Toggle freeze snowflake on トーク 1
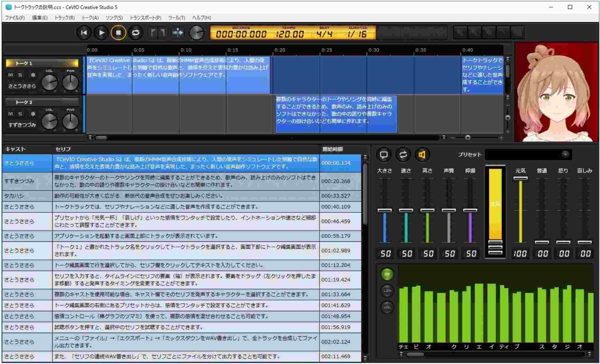 coord(33,75)
